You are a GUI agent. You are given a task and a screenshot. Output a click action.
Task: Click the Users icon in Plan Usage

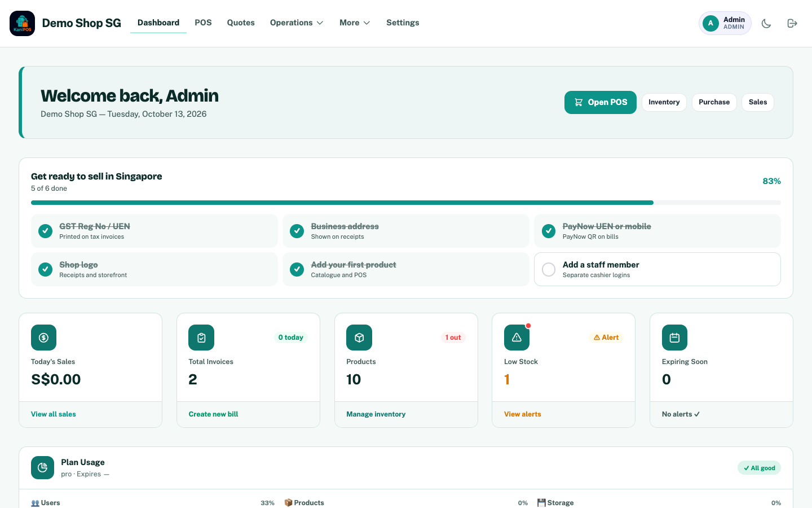pyautogui.click(x=35, y=503)
